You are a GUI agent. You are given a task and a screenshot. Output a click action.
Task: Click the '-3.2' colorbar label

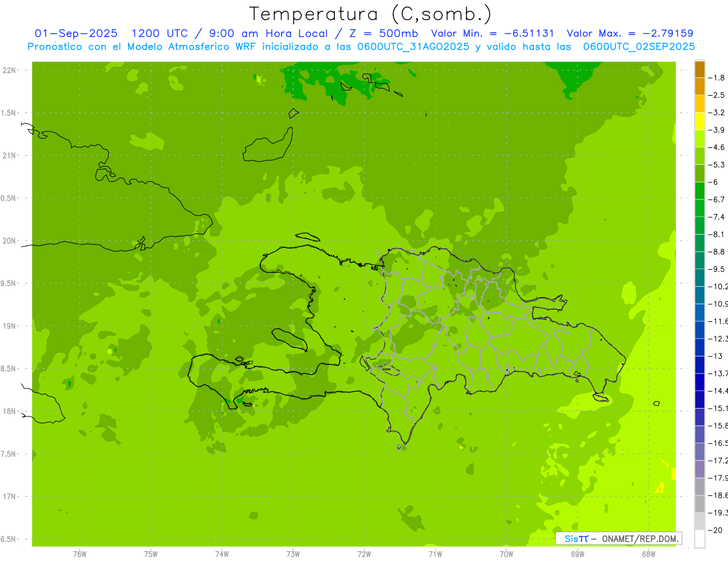tap(717, 113)
